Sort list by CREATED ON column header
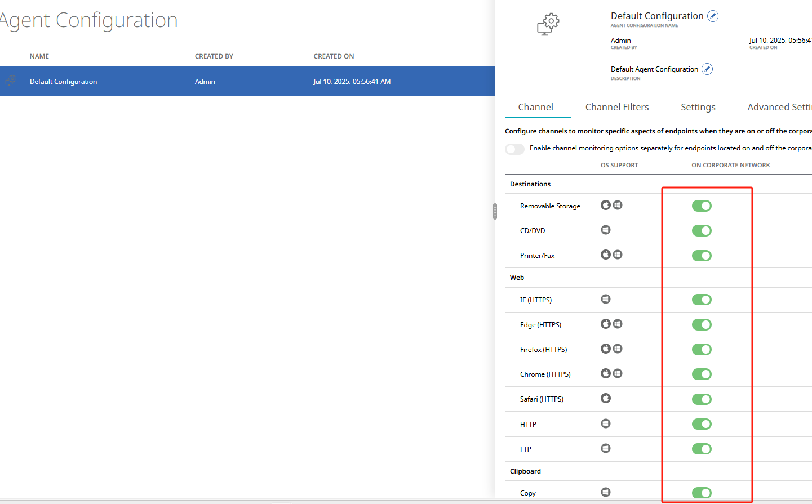Image resolution: width=812 pixels, height=504 pixels. click(334, 56)
